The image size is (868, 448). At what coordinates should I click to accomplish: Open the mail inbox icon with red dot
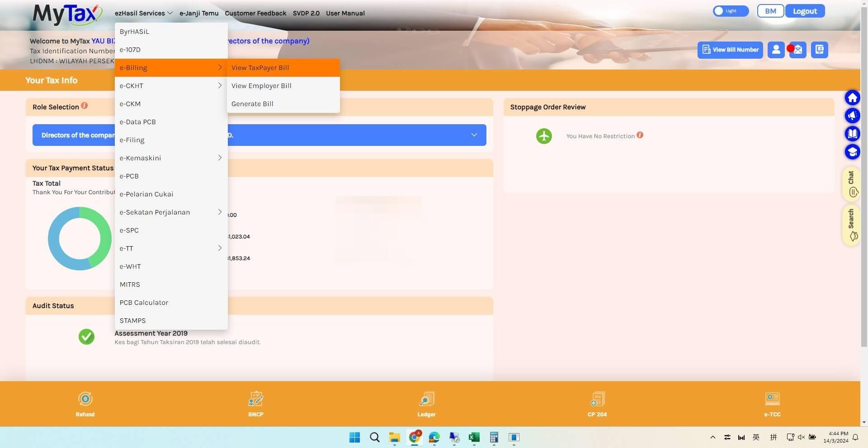tap(797, 50)
